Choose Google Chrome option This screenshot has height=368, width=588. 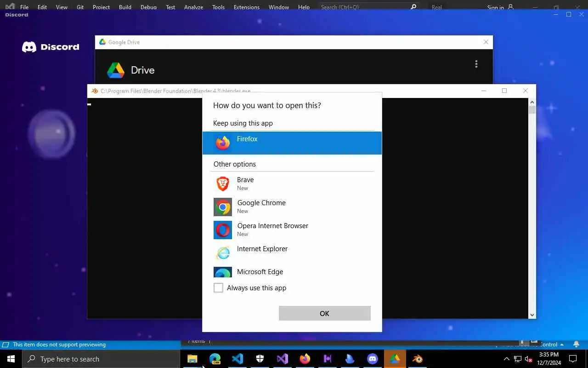(292, 207)
